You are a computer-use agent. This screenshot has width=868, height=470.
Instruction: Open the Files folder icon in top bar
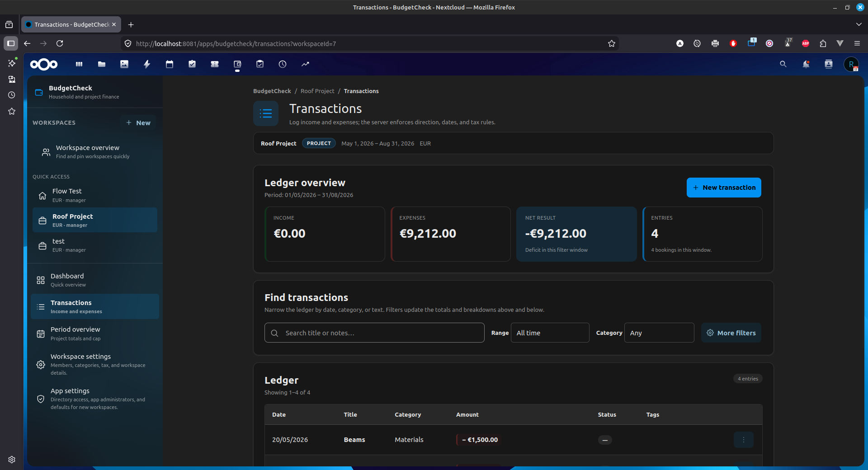point(102,64)
